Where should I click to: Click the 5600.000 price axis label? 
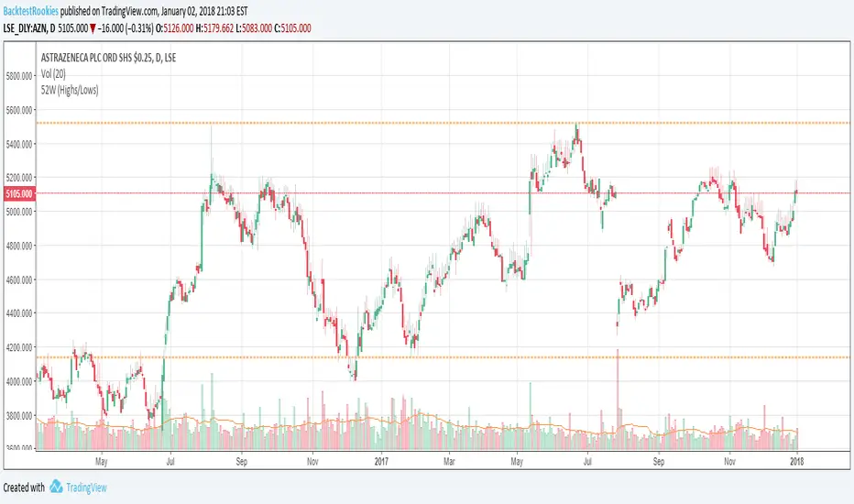pos(19,110)
